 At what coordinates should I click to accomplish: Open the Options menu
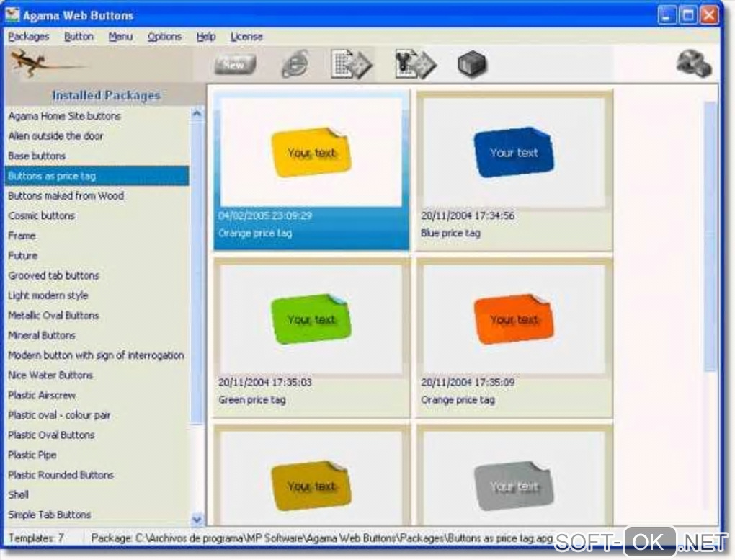point(164,37)
